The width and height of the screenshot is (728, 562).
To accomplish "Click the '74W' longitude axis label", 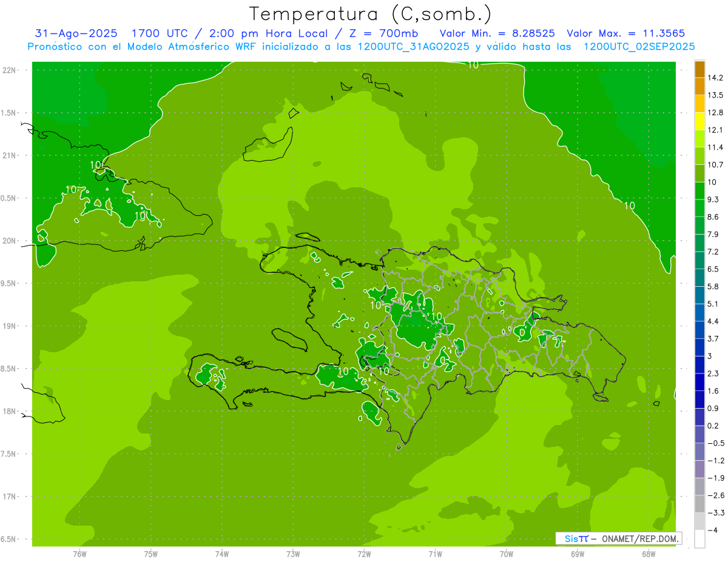I will [222, 554].
